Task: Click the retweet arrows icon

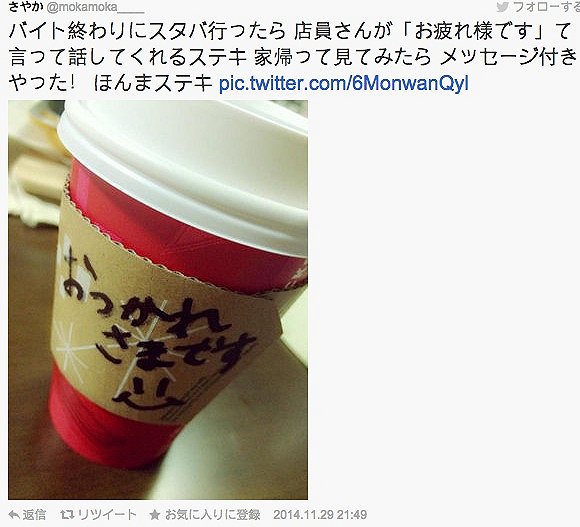Action: coord(67,514)
